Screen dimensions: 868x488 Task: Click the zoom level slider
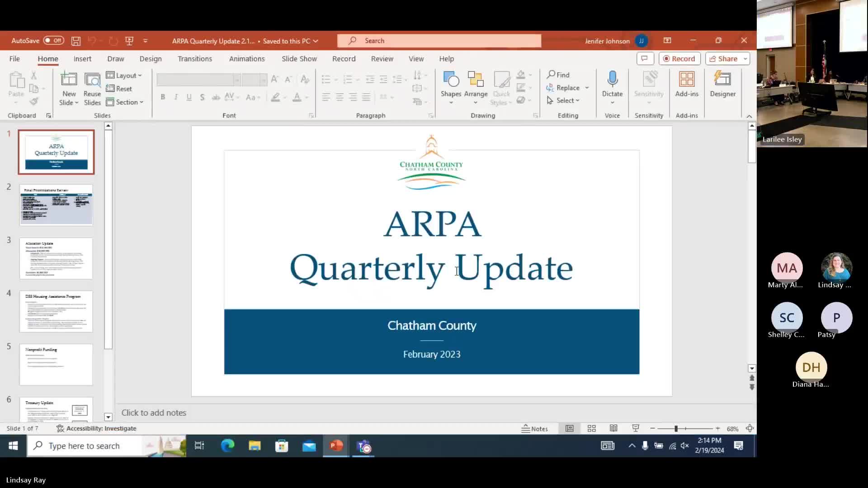(676, 428)
